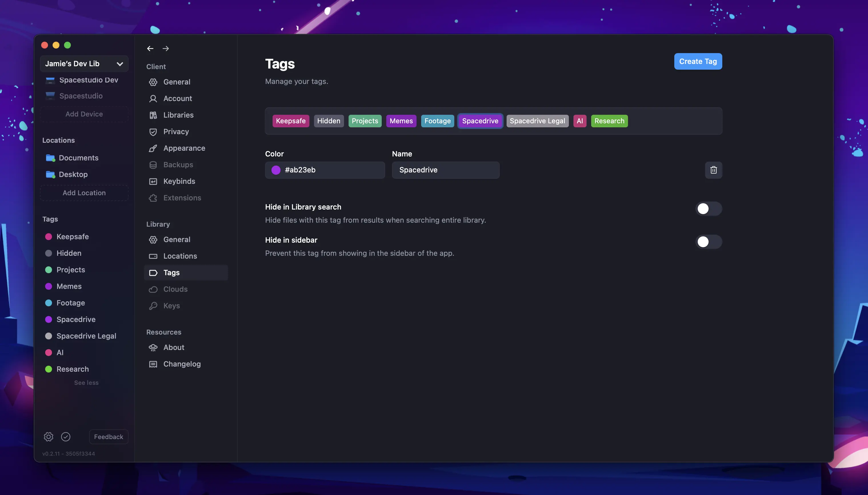Click the Keybinds keyboard icon
Image resolution: width=868 pixels, height=495 pixels.
(153, 182)
